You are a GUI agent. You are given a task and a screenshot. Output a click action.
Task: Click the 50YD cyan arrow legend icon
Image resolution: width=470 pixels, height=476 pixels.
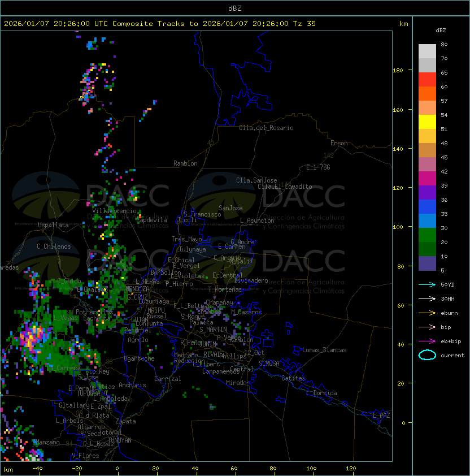427,285
